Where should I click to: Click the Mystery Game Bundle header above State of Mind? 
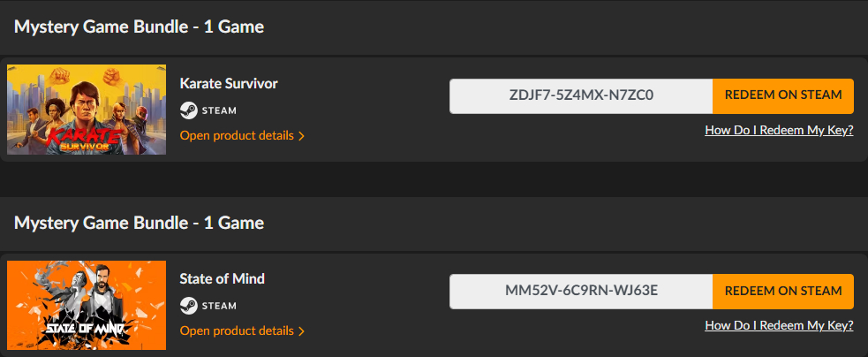tap(140, 221)
